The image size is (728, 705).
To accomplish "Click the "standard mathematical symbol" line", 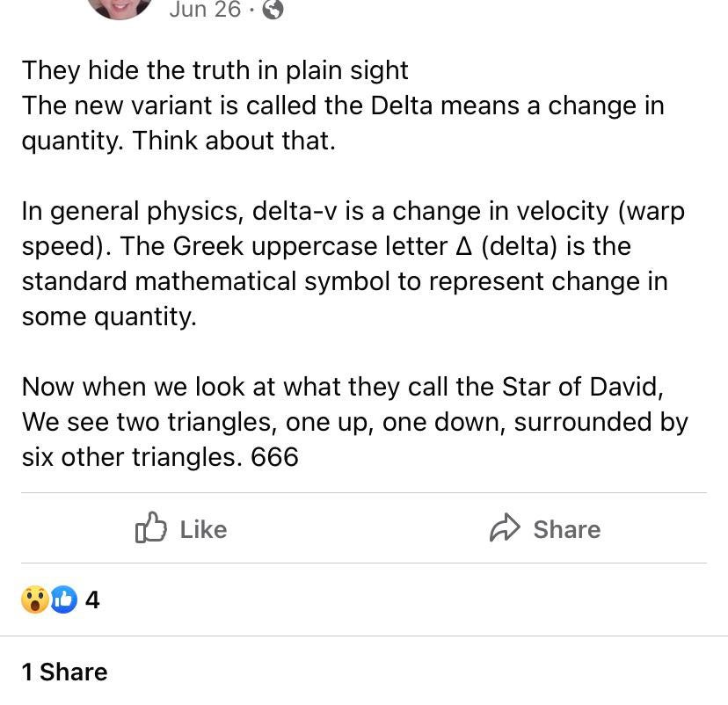I will (345, 281).
